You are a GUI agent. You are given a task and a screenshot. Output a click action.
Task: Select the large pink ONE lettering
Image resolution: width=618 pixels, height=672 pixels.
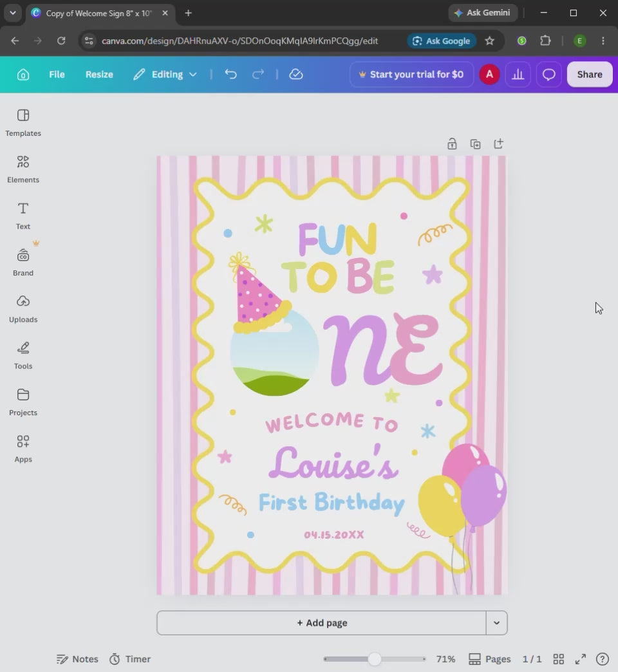pyautogui.click(x=383, y=350)
